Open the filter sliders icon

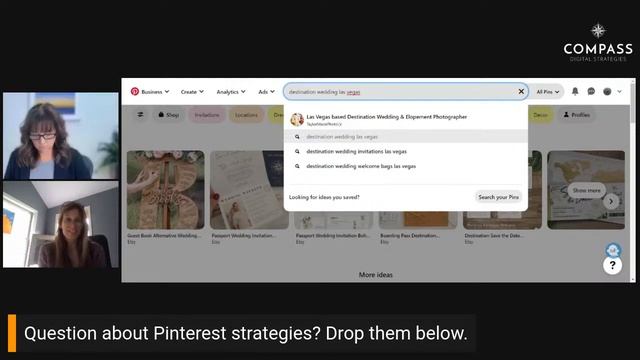(140, 115)
